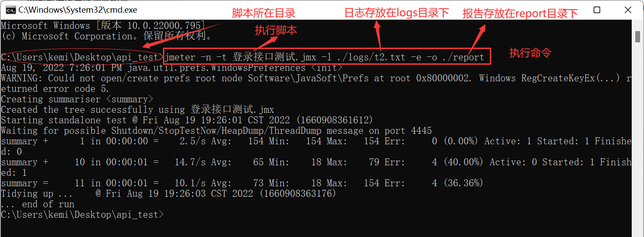Click the jmeter -n -t command text
Screen dimensions: 644x237
coord(325,57)
